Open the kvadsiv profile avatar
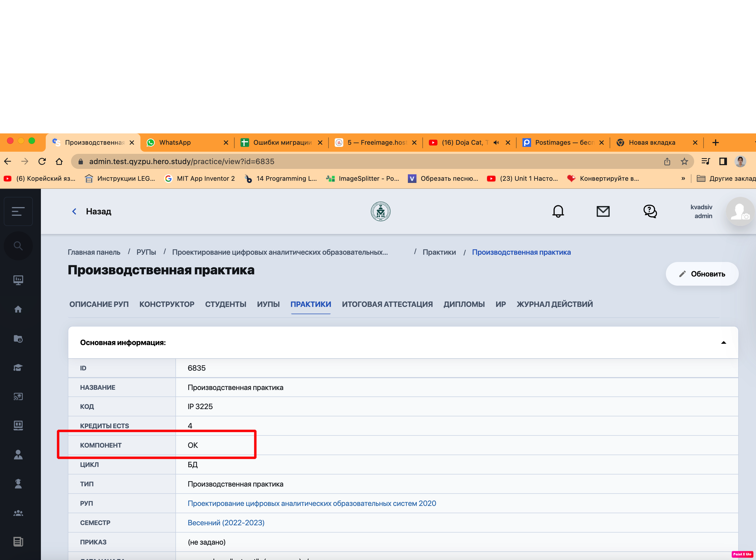756x560 pixels. click(740, 211)
